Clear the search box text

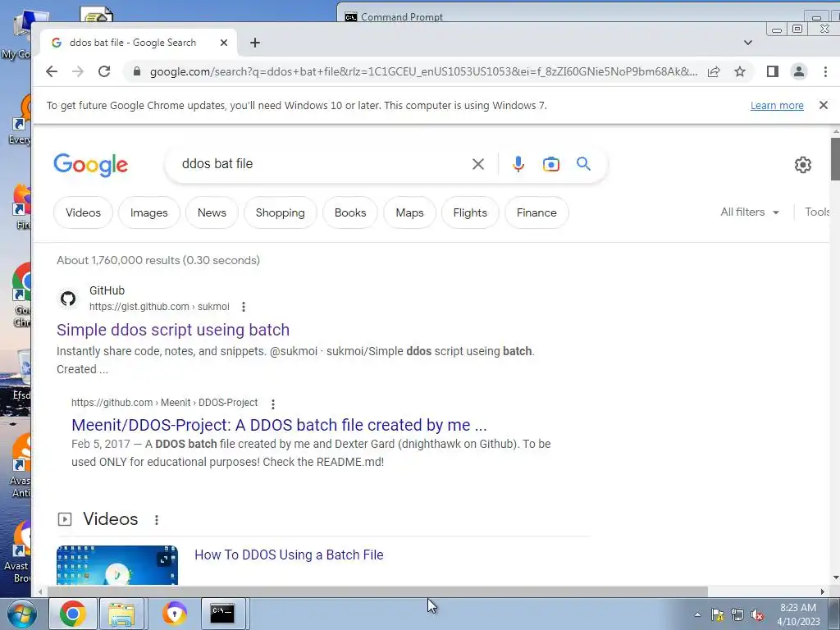coord(478,164)
